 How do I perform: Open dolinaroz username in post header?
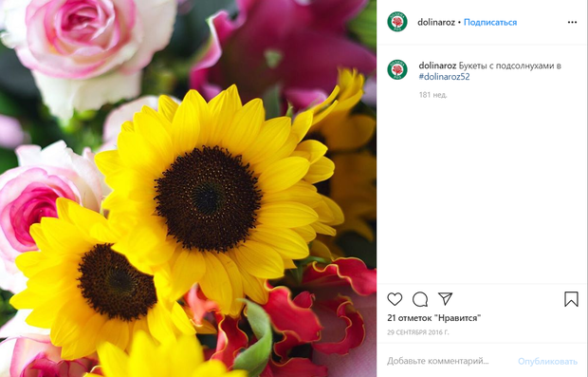tap(436, 23)
